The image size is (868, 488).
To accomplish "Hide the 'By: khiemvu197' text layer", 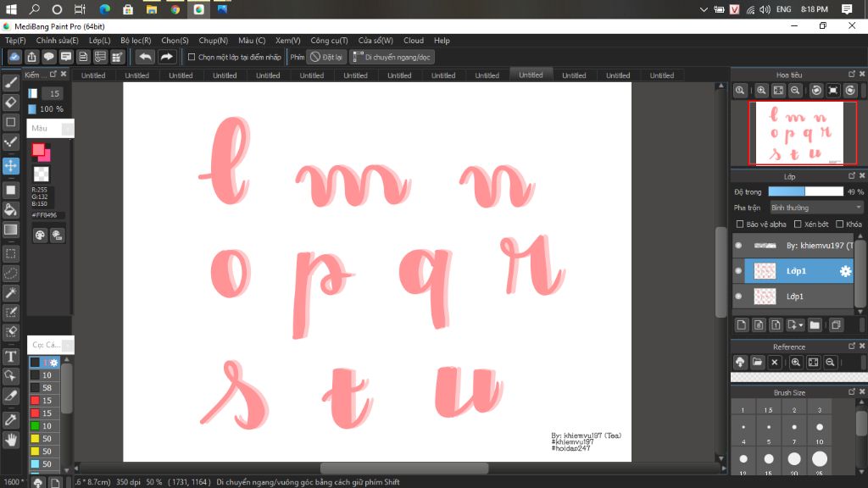I will pyautogui.click(x=738, y=245).
